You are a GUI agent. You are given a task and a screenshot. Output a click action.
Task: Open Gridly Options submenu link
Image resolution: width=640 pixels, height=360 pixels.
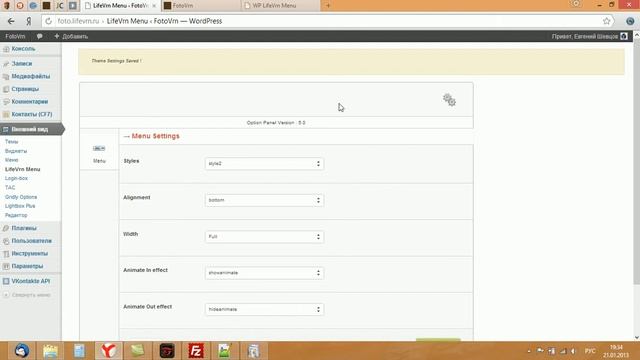coord(21,197)
